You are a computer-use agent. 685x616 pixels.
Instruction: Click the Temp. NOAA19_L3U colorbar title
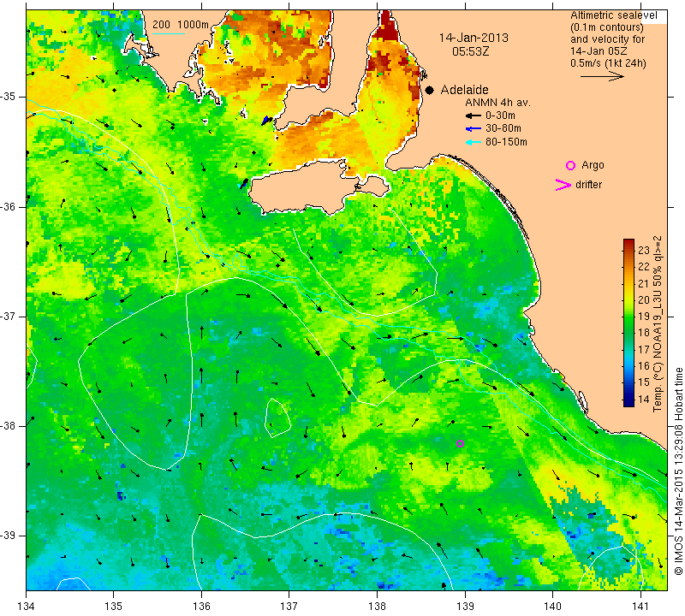click(658, 324)
